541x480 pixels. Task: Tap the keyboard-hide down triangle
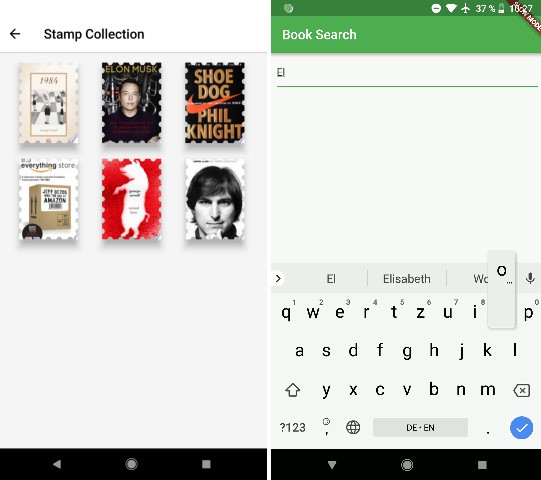coord(332,465)
